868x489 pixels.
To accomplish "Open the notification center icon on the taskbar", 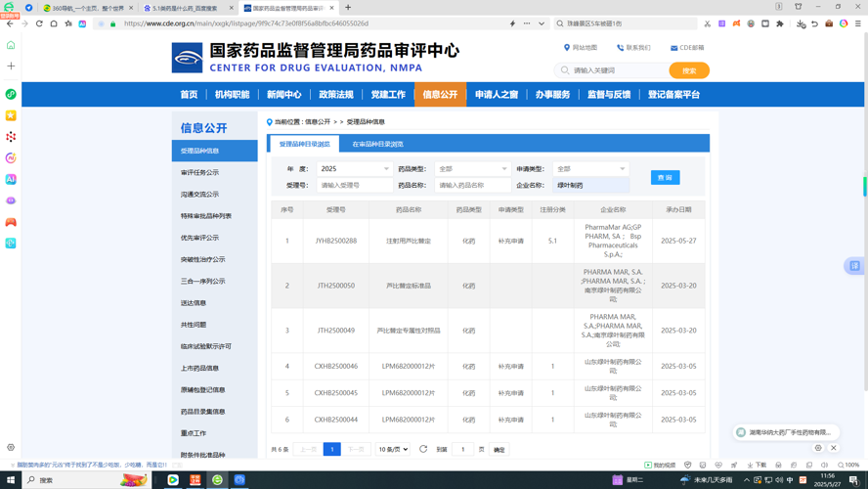I will [854, 480].
